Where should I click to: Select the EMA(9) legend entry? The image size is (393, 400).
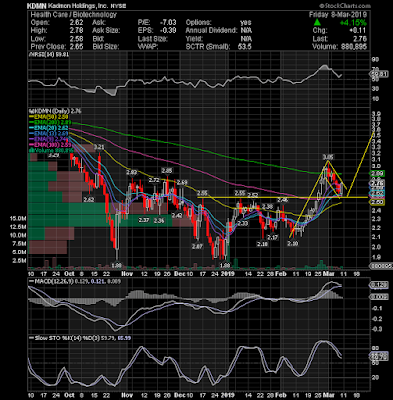coord(49,140)
